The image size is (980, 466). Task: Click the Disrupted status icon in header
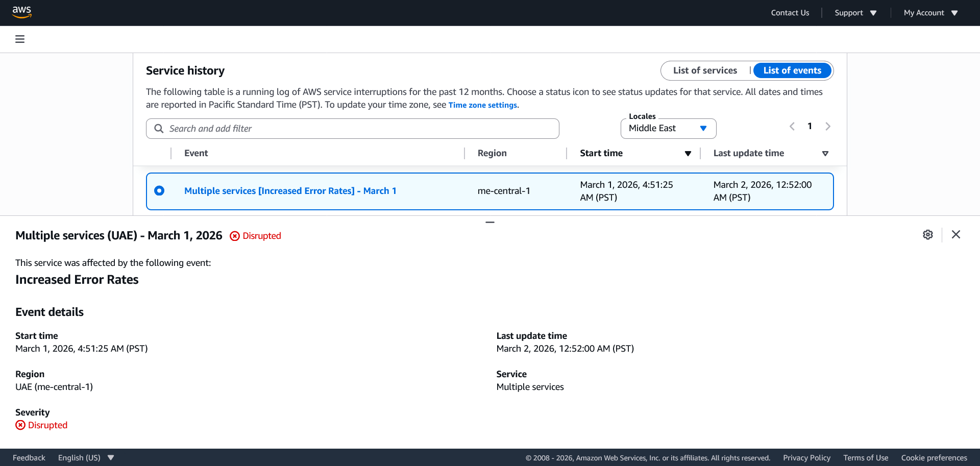[x=235, y=236]
